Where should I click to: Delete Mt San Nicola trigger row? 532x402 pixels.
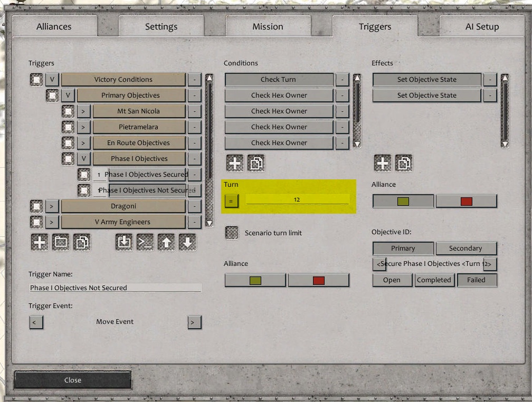coord(194,111)
